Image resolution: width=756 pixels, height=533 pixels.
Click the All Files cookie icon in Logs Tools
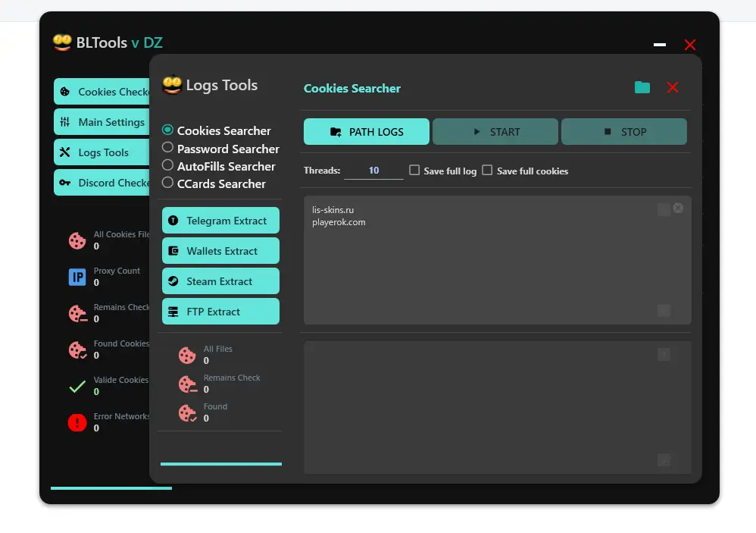[187, 354]
